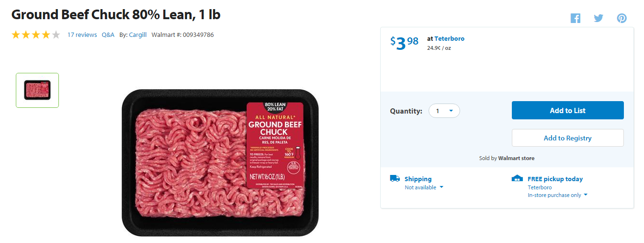Click the Shipping heading link

click(418, 179)
